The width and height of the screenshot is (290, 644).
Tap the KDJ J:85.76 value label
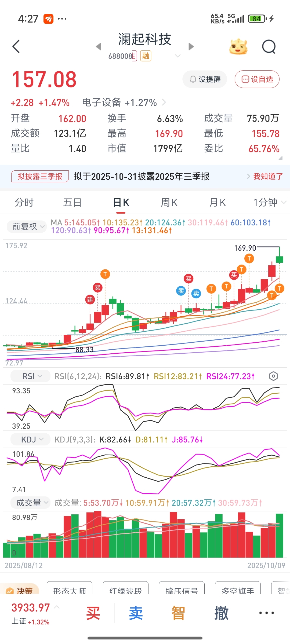[187, 440]
